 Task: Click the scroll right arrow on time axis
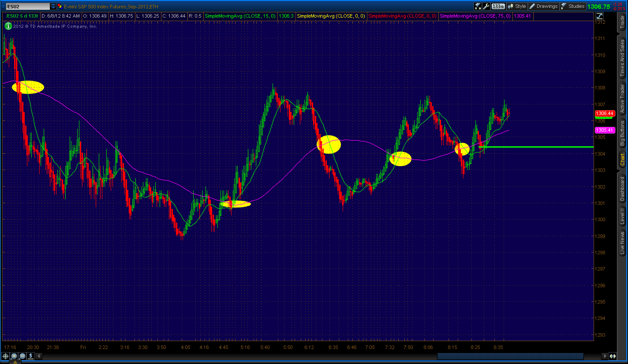point(605,356)
